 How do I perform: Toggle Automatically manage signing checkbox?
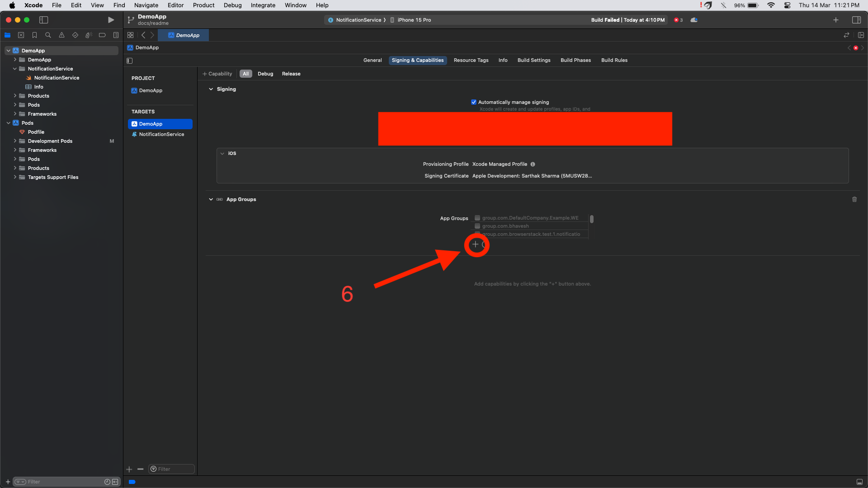coord(473,102)
